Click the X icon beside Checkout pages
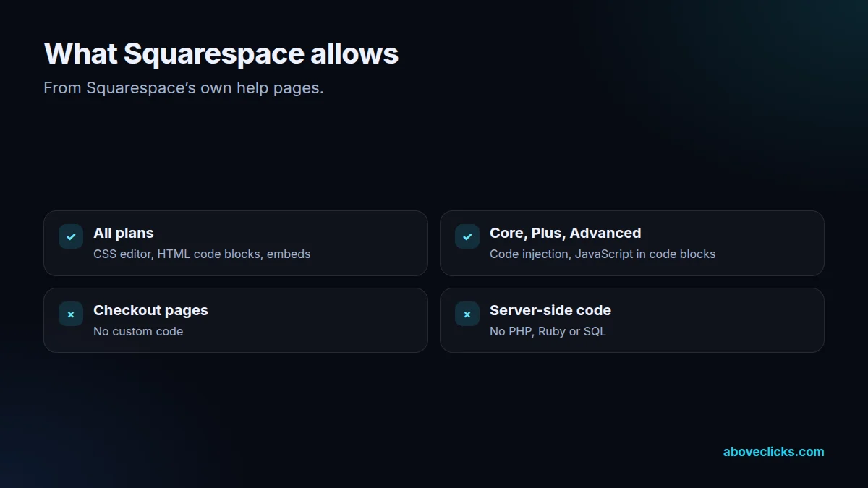Image resolution: width=868 pixels, height=488 pixels. point(71,314)
